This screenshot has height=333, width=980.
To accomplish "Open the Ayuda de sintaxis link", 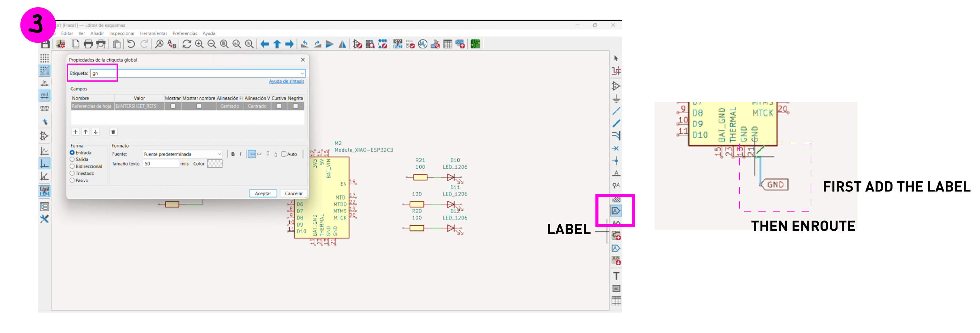I will point(287,81).
